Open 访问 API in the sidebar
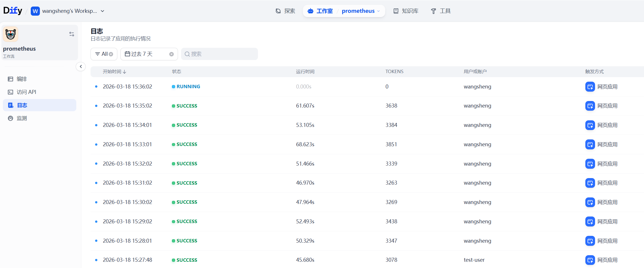644x268 pixels. 26,92
